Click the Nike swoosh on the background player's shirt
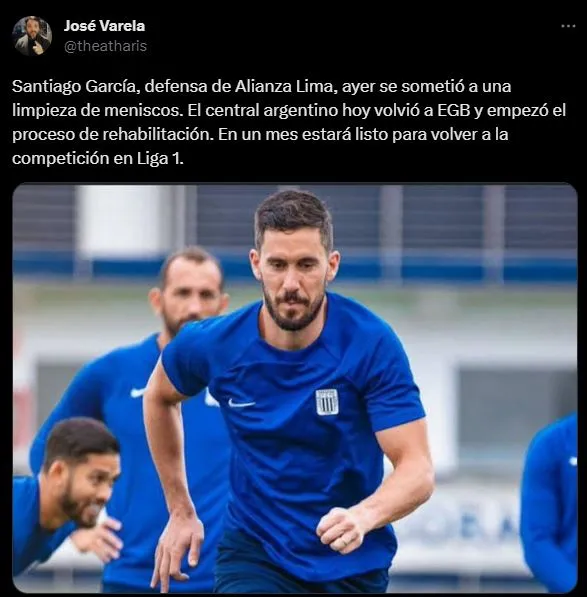 coord(137,392)
